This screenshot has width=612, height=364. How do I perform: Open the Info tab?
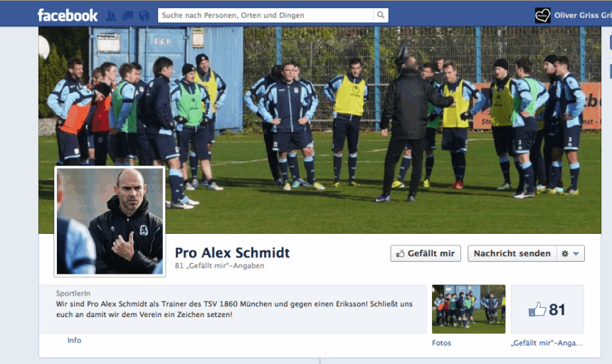tap(74, 341)
